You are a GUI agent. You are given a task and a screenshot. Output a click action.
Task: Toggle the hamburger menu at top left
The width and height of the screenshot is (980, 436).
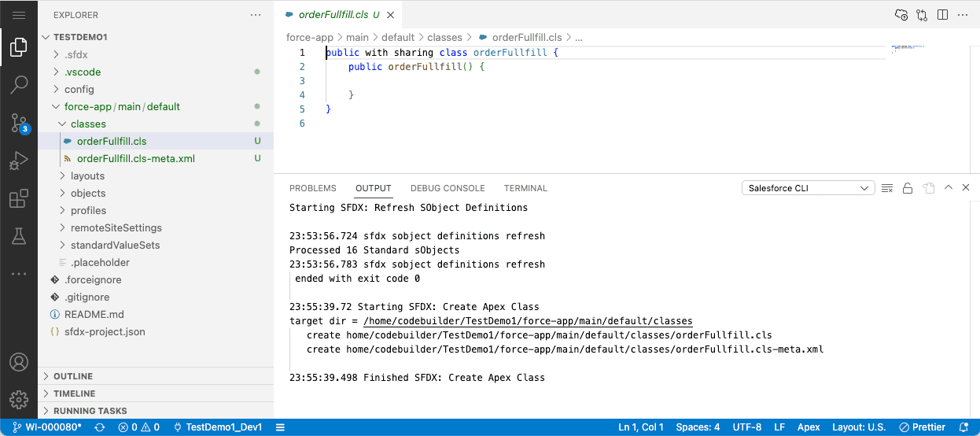[x=19, y=15]
